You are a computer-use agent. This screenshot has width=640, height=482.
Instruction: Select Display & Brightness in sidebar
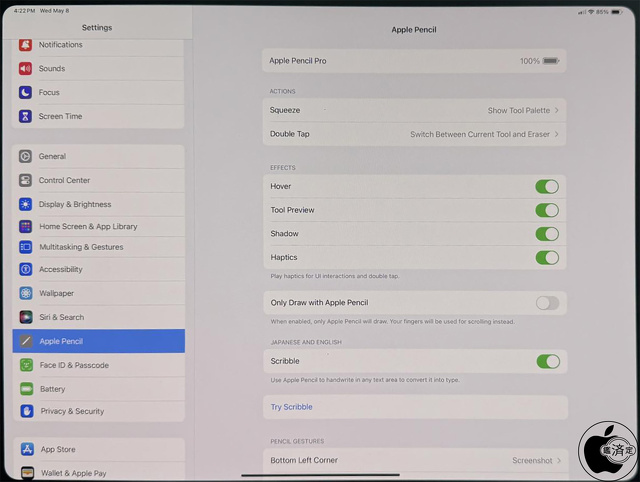click(74, 205)
